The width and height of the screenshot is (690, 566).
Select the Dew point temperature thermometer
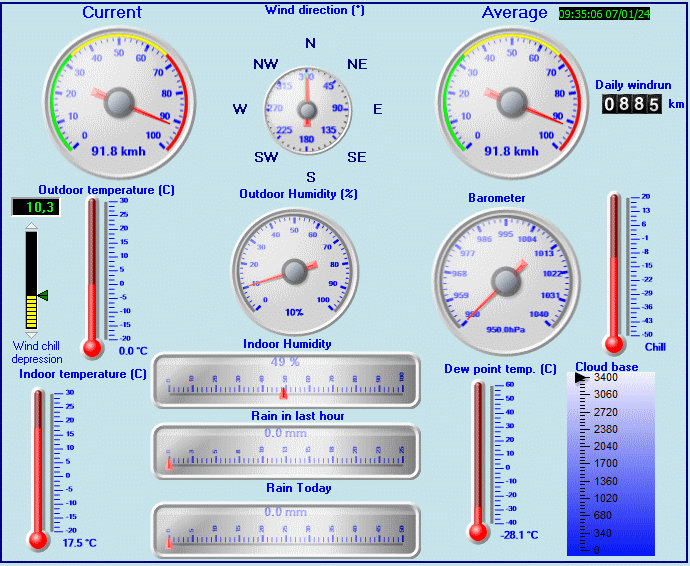pos(479,458)
